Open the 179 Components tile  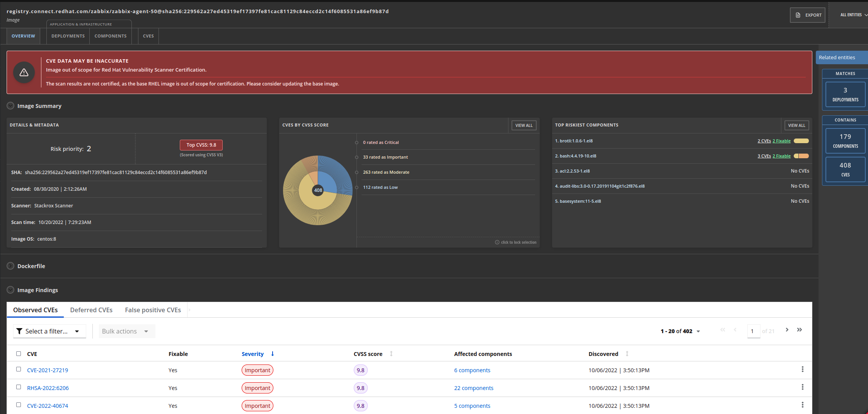coord(845,141)
